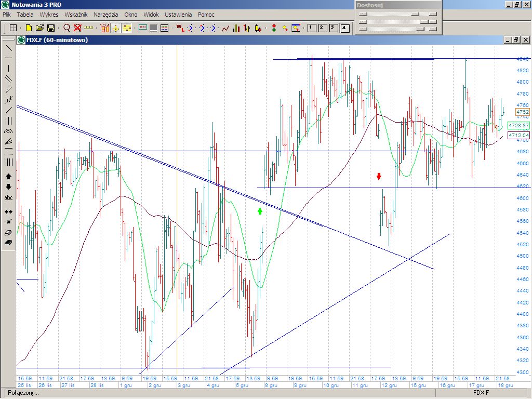
Task: Click the second Dostosuj slider thumb
Action: tap(423, 21)
